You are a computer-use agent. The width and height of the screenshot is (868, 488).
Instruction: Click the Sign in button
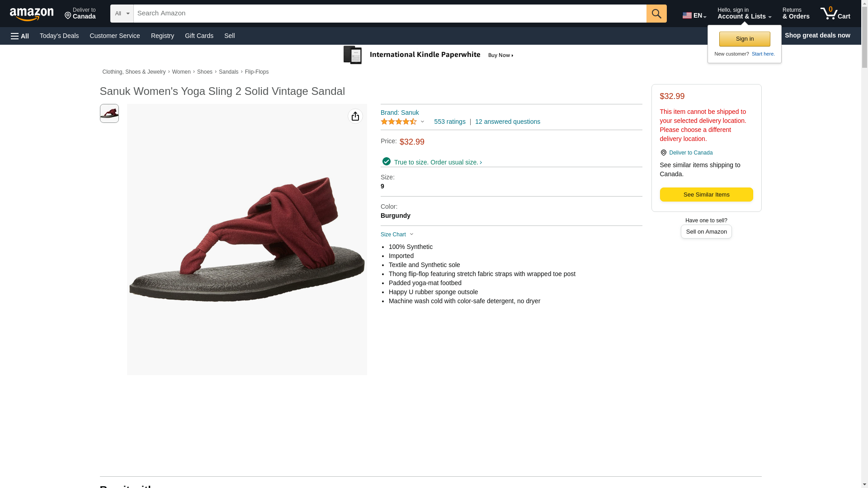tap(745, 39)
